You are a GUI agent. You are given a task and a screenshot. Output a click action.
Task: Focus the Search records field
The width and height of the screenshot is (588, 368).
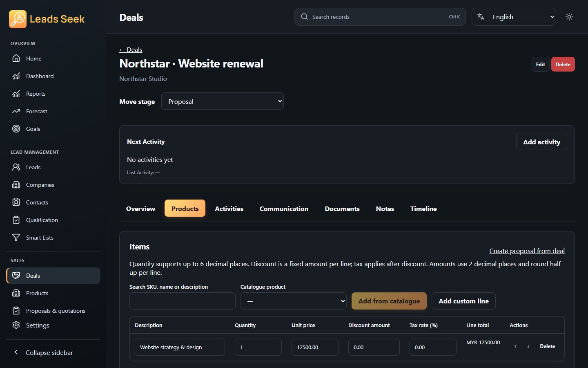[380, 17]
